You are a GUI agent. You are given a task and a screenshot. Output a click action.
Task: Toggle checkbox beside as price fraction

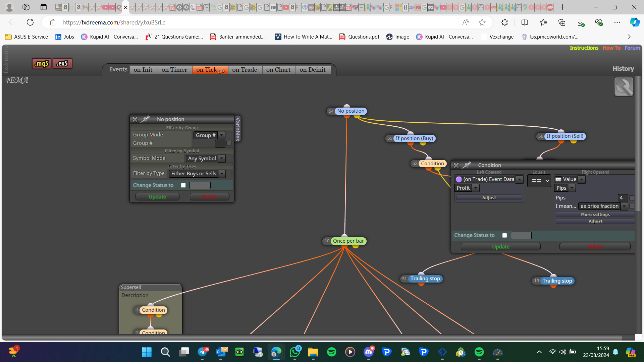(x=632, y=206)
